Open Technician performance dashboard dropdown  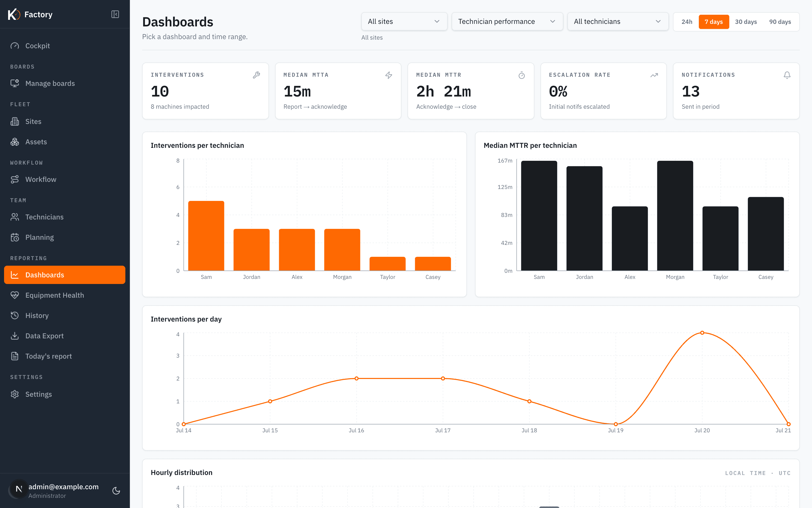(507, 22)
